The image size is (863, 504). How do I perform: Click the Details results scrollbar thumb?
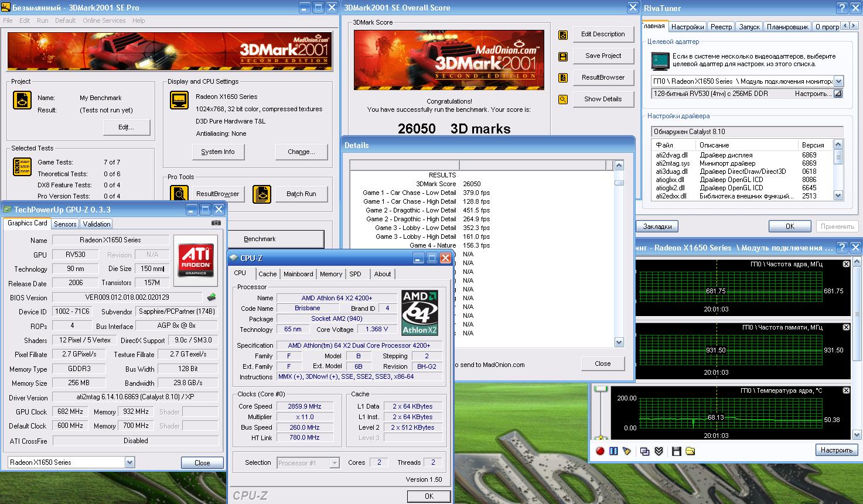tap(619, 183)
